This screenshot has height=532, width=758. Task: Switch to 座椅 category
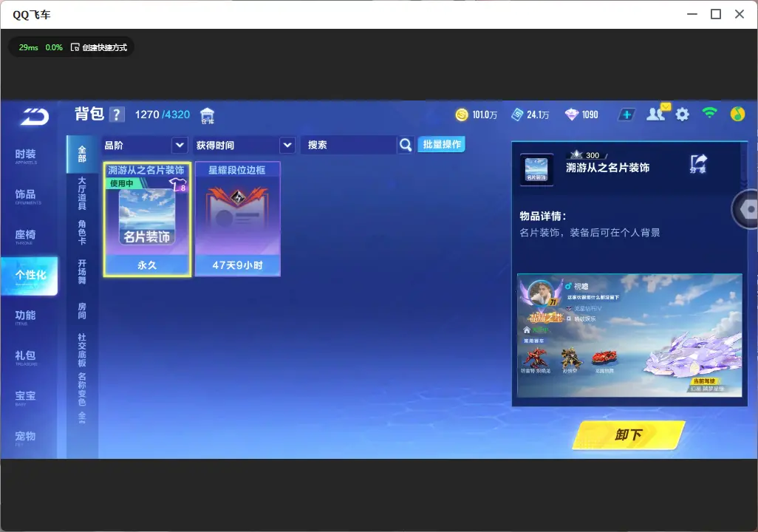pos(26,236)
